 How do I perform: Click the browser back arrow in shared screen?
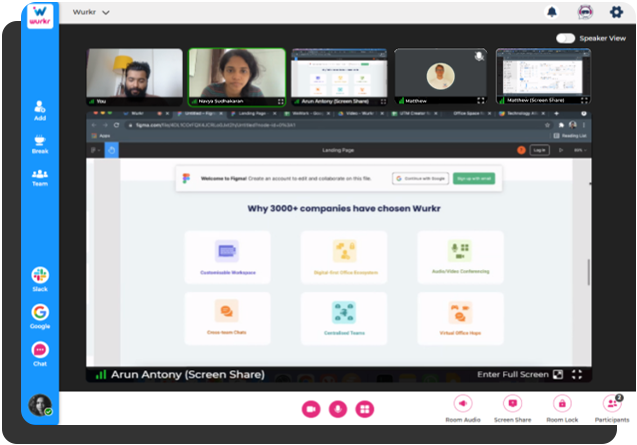(x=94, y=125)
